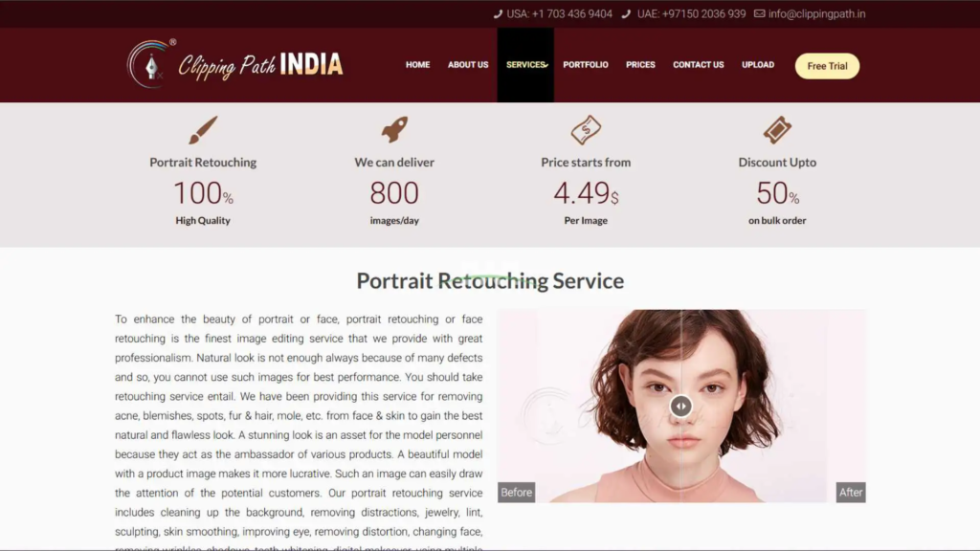980x551 pixels.
Task: Open the Contact Us page
Action: pos(698,65)
